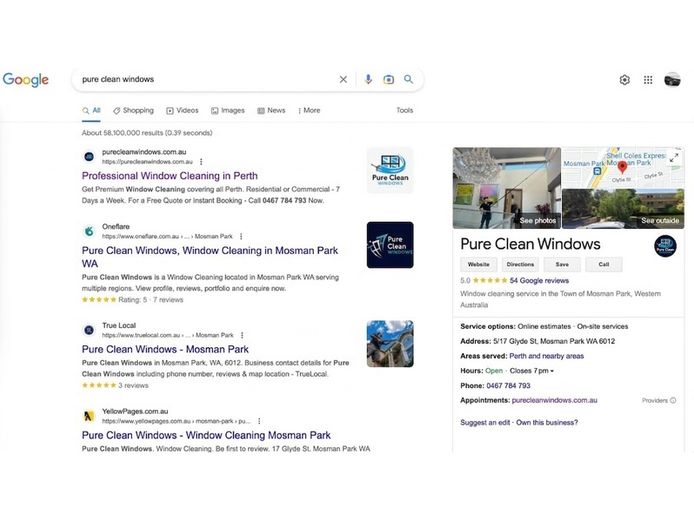Click Suggest an edit

click(x=485, y=422)
